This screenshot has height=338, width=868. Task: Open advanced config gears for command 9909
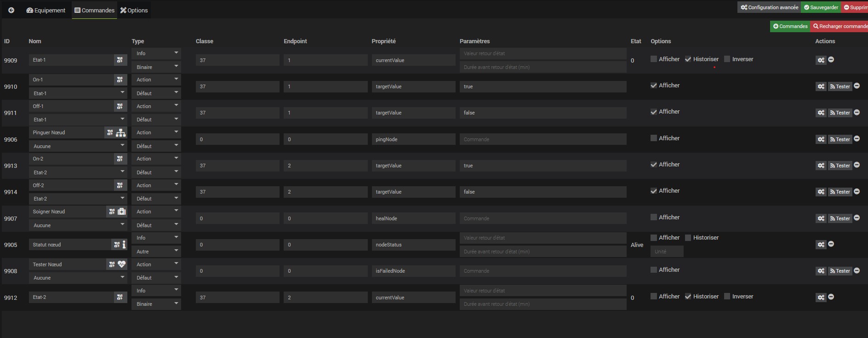(x=821, y=60)
